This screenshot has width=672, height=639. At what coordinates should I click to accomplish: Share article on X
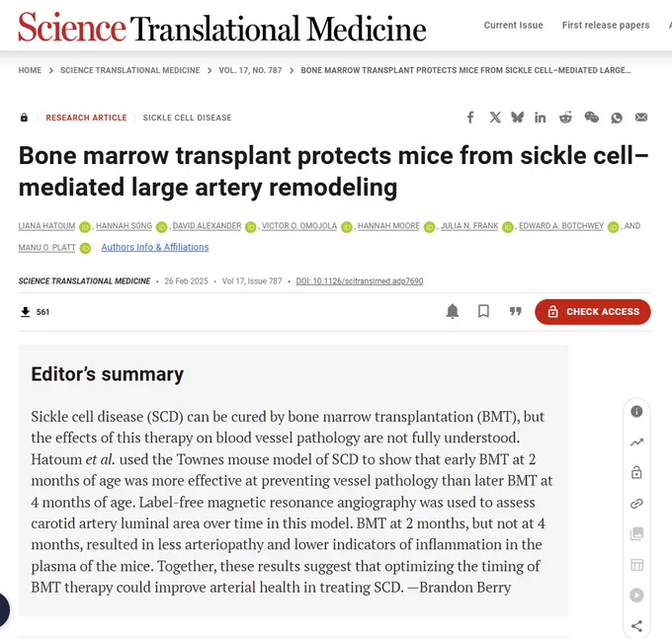point(495,118)
